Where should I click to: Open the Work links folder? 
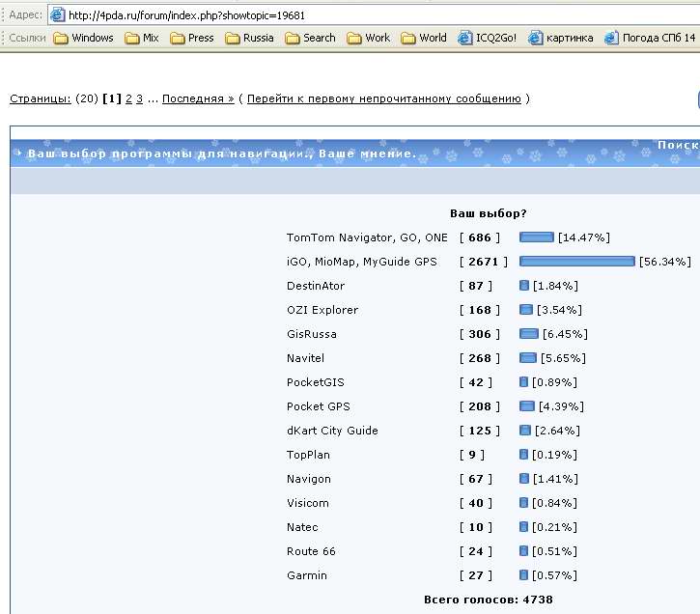368,38
